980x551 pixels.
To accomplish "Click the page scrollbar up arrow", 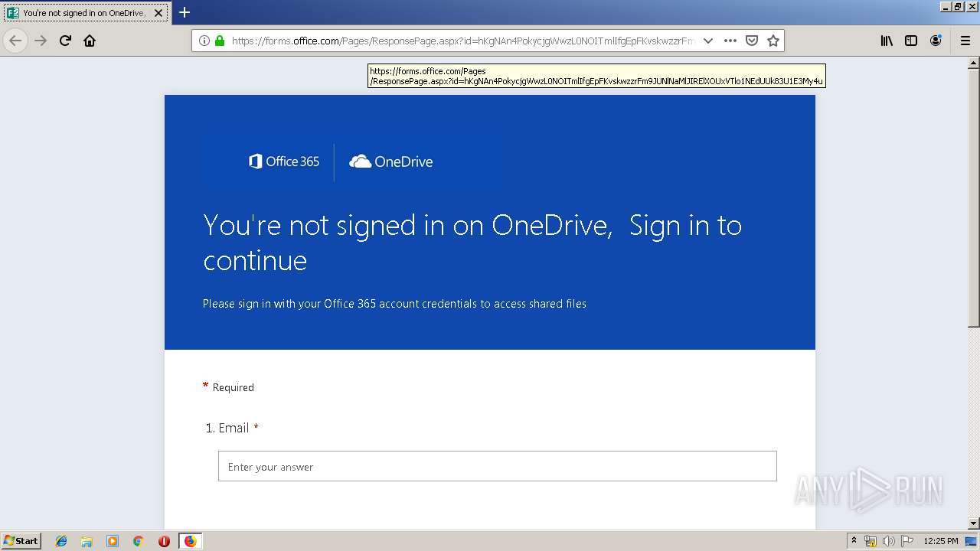I will 974,64.
